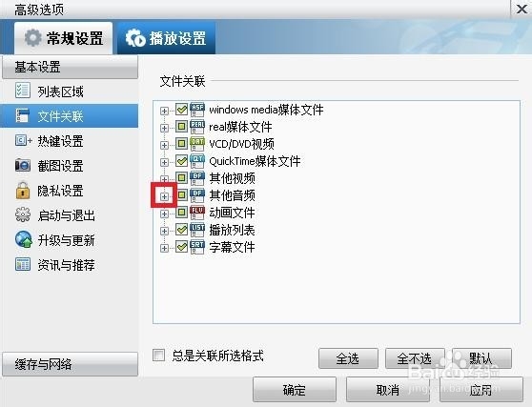The image size is (532, 407).
Task: Open the 缓存与网络 section
Action: 71,364
